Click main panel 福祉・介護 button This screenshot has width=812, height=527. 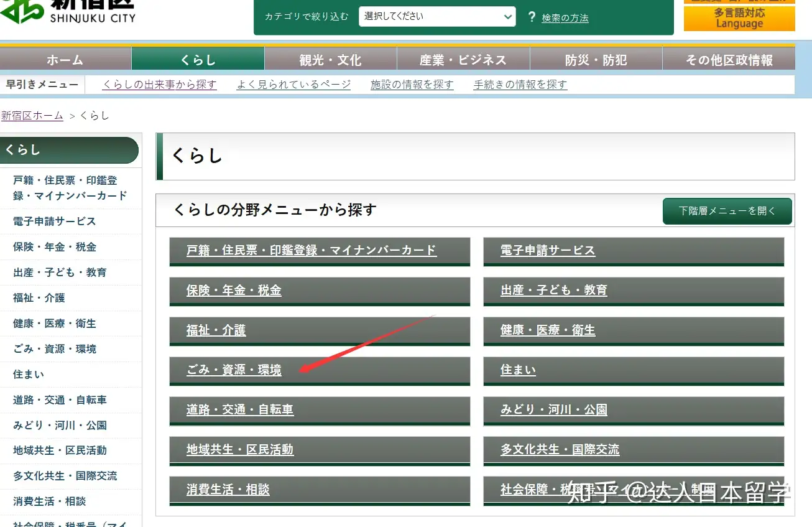320,332
